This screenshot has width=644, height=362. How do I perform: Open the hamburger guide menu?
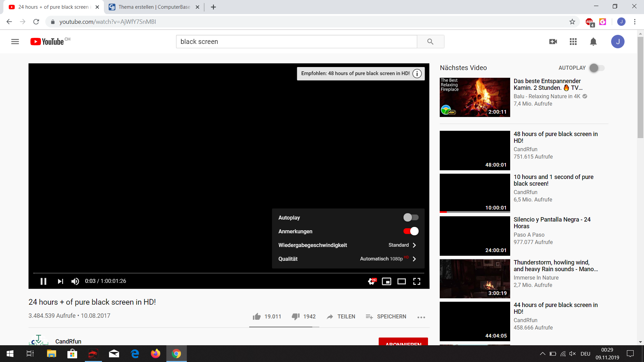[15, 42]
